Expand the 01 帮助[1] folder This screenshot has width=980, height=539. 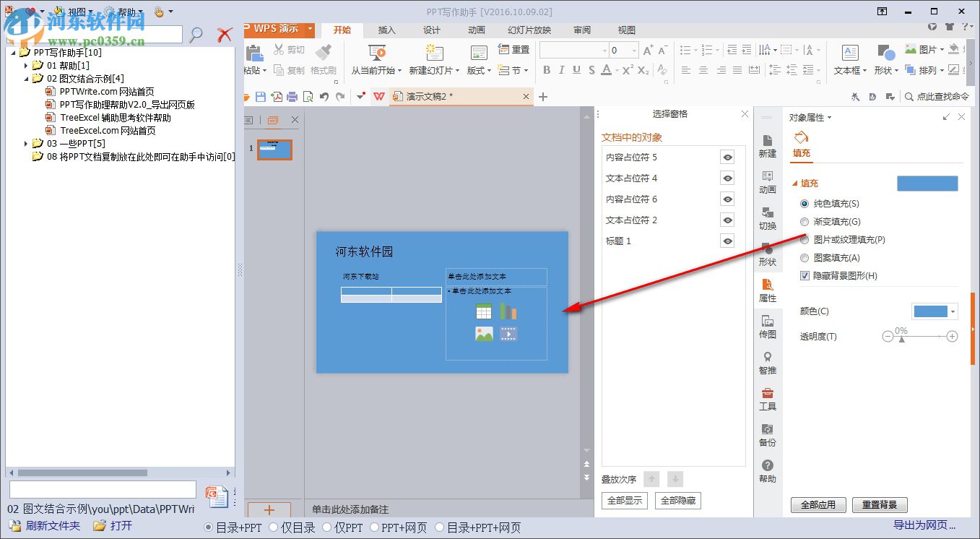point(26,65)
